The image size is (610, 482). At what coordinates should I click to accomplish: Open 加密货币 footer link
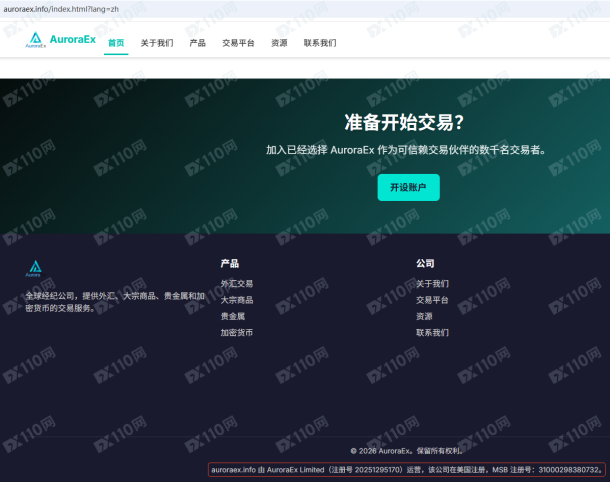237,333
